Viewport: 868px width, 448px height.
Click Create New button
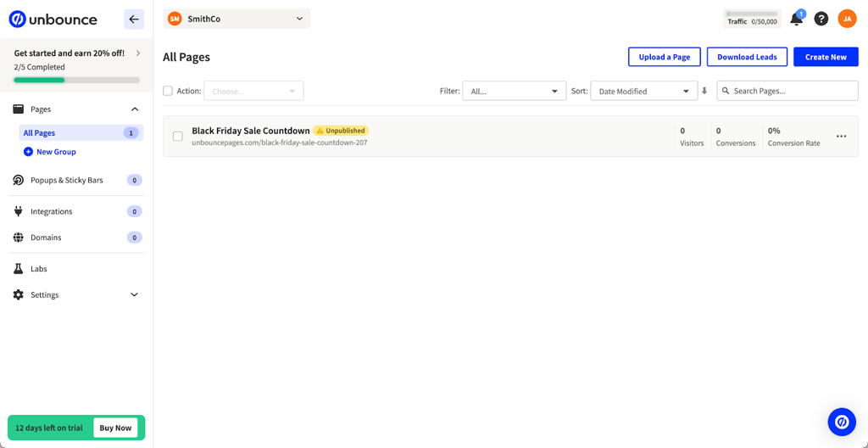(826, 57)
